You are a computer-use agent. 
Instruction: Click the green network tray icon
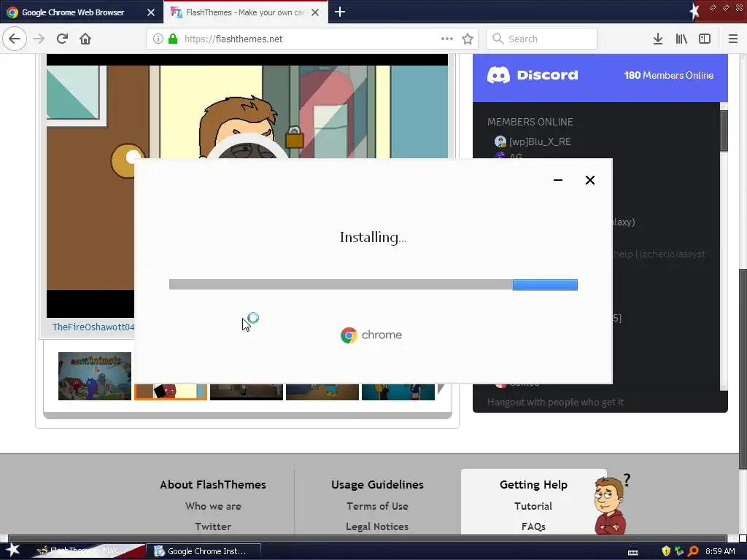[x=680, y=551]
